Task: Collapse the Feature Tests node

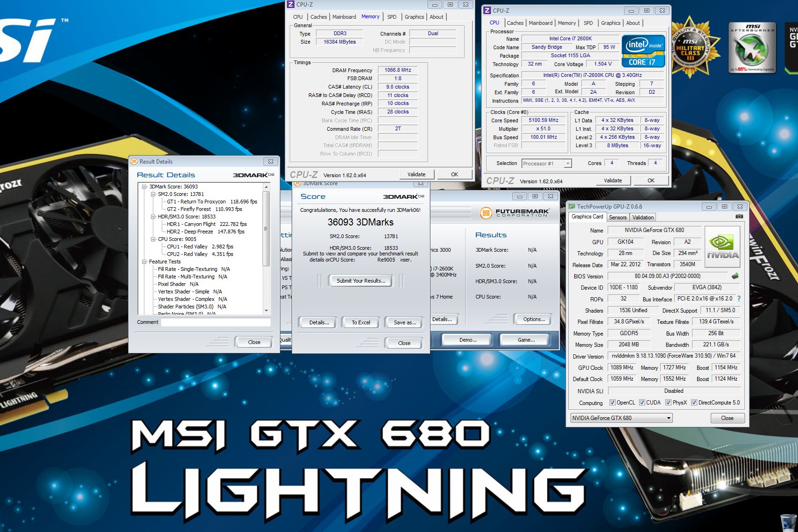Action: coord(145,262)
